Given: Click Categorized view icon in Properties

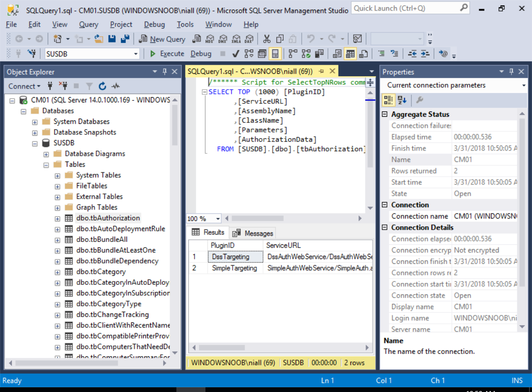Looking at the screenshot, I should tap(388, 100).
